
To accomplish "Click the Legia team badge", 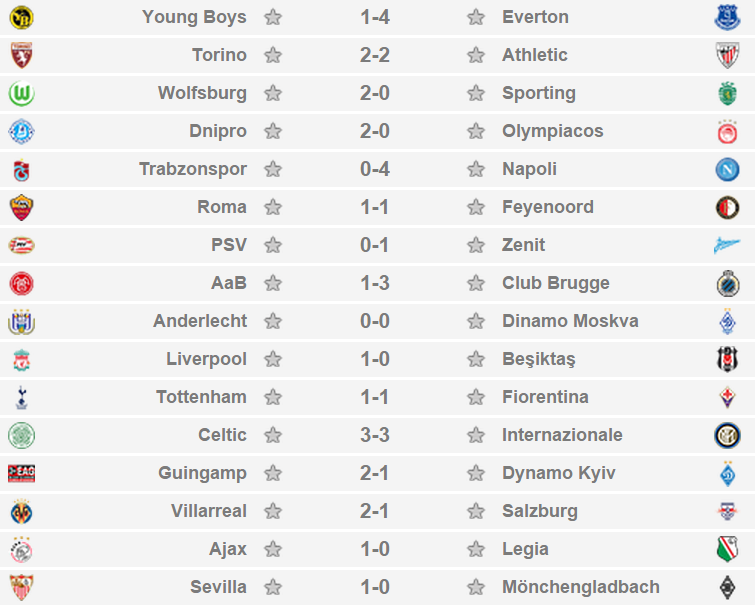I will pos(727,549).
